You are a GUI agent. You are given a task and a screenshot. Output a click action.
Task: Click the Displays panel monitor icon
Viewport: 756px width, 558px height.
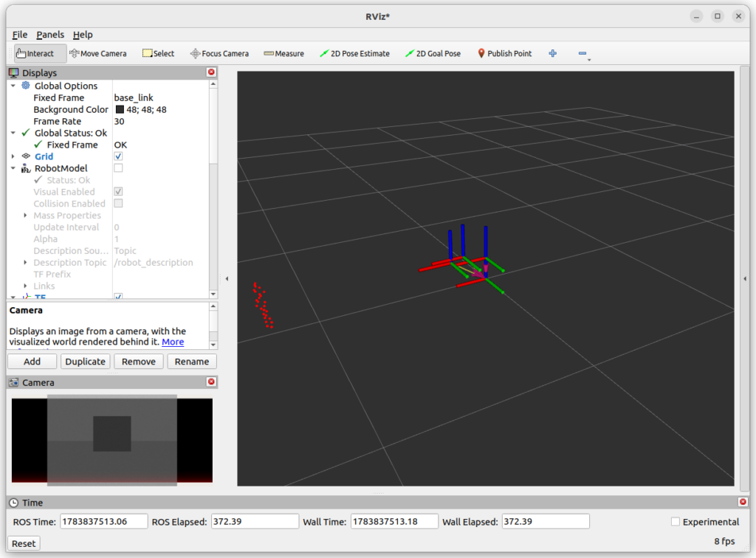(13, 73)
